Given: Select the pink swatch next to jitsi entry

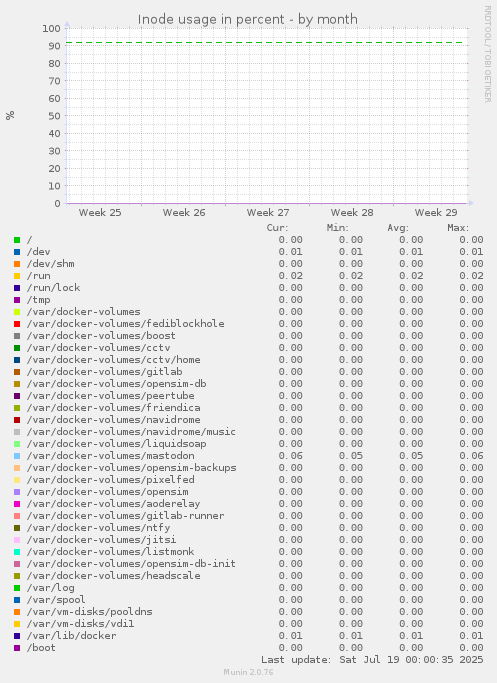Looking at the screenshot, I should (x=17, y=540).
